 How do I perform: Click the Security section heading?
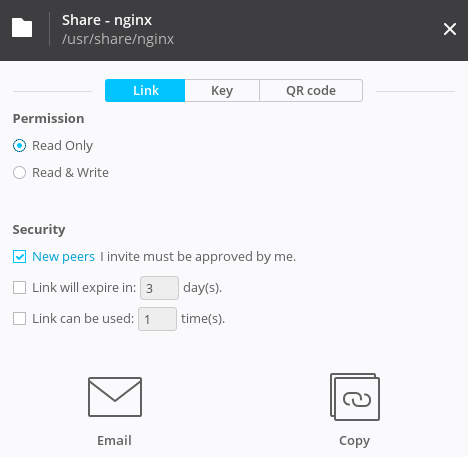[39, 230]
